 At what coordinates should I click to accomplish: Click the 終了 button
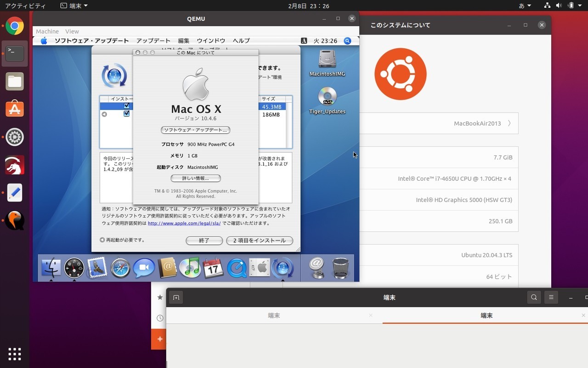tap(204, 241)
